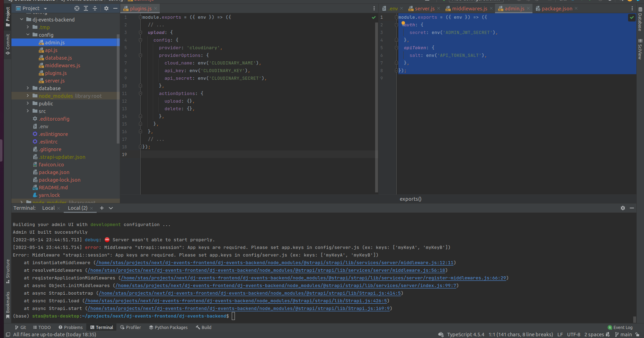Click the 2 spaces indent widget
644x338 pixels.
click(594, 335)
